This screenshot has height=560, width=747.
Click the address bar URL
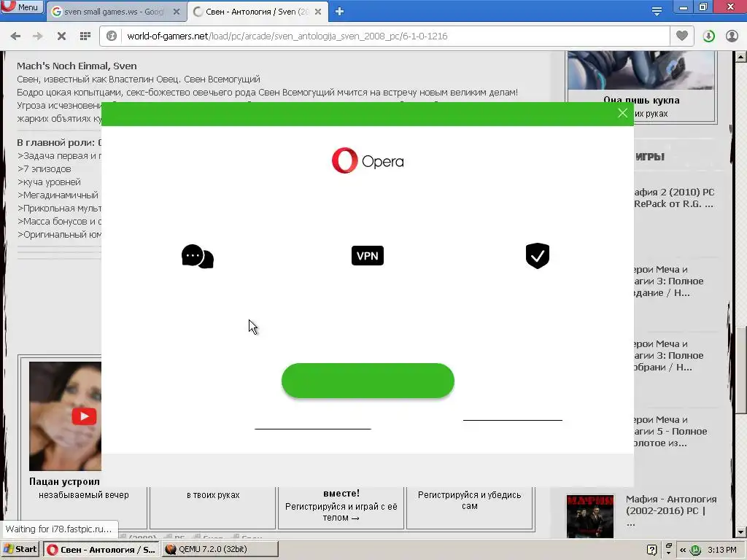pyautogui.click(x=287, y=36)
